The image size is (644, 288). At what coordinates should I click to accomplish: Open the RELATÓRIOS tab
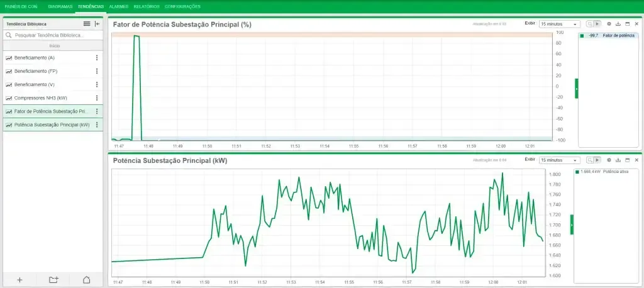(x=147, y=6)
